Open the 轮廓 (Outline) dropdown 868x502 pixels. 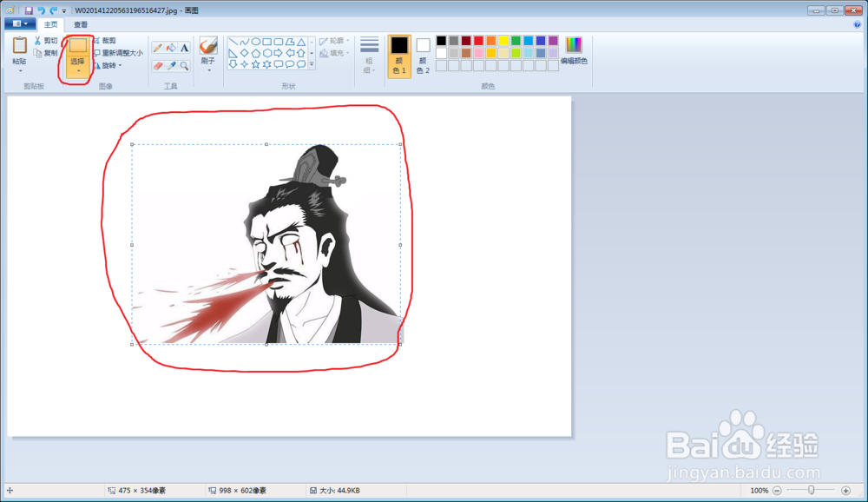coord(334,41)
